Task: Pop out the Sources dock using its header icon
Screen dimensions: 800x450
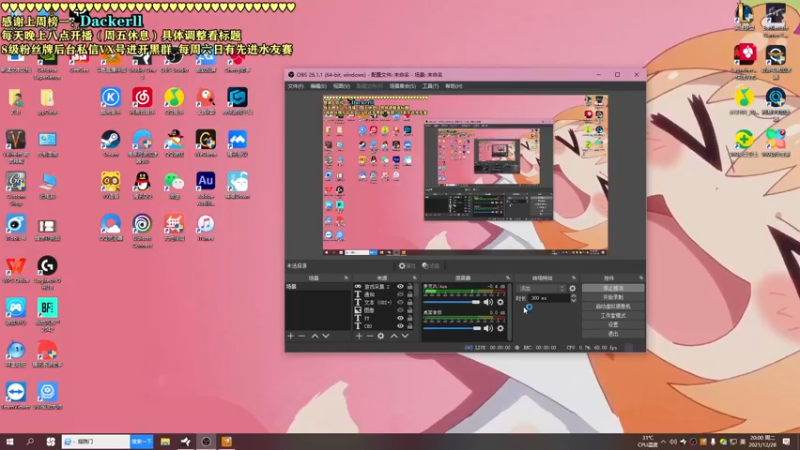Action: (414, 278)
